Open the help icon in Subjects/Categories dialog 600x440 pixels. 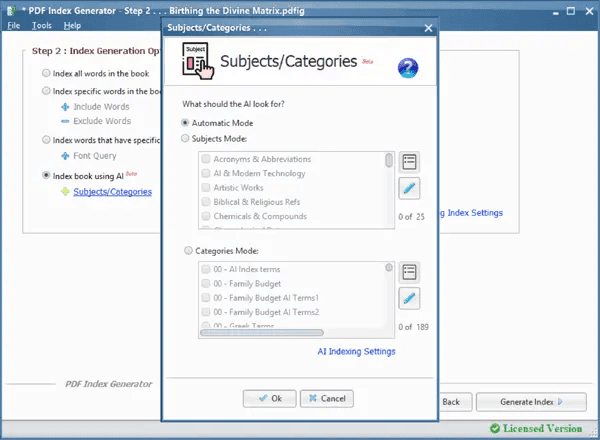(408, 68)
